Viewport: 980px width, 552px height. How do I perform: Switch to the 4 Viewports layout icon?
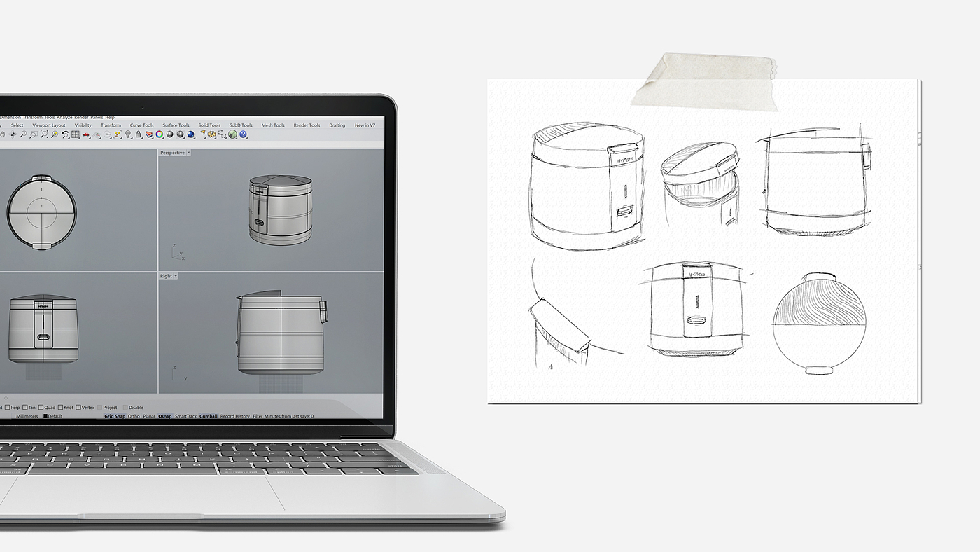click(76, 134)
